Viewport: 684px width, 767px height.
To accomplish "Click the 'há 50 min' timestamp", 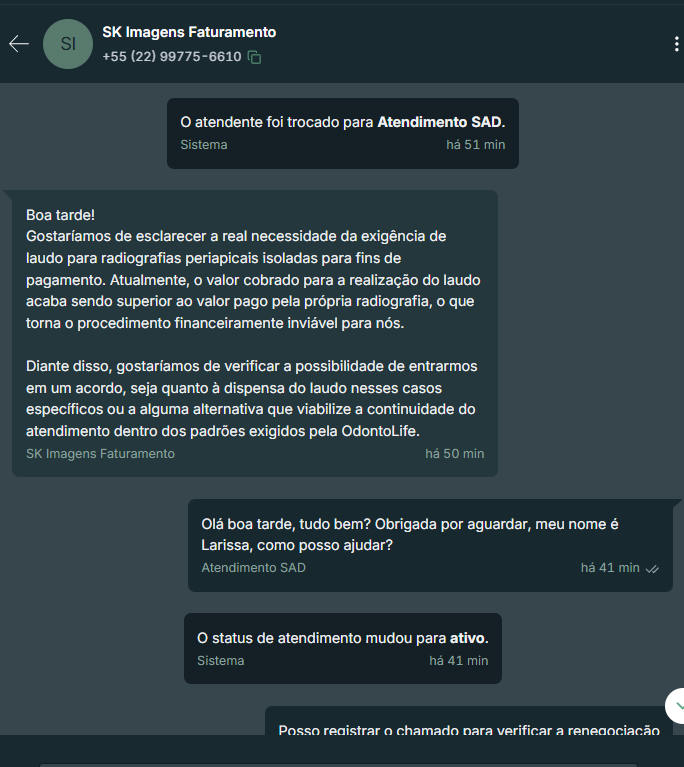I will pos(455,454).
